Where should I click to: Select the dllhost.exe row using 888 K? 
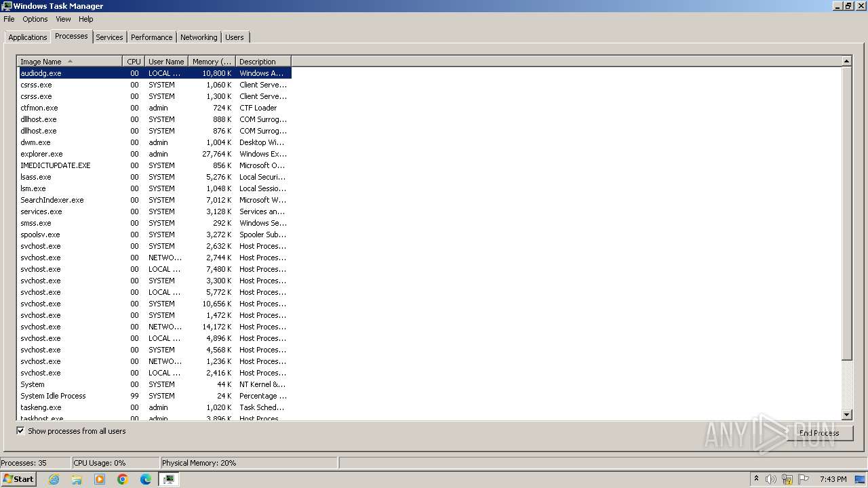(154, 119)
